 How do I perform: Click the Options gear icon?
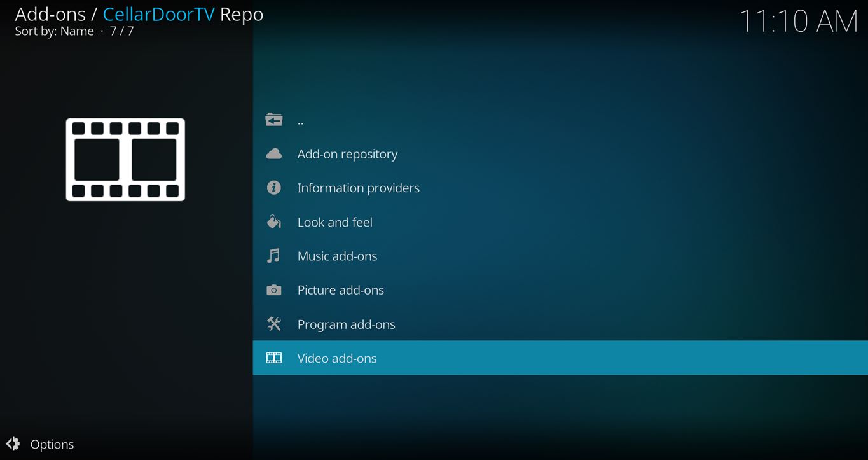(13, 444)
